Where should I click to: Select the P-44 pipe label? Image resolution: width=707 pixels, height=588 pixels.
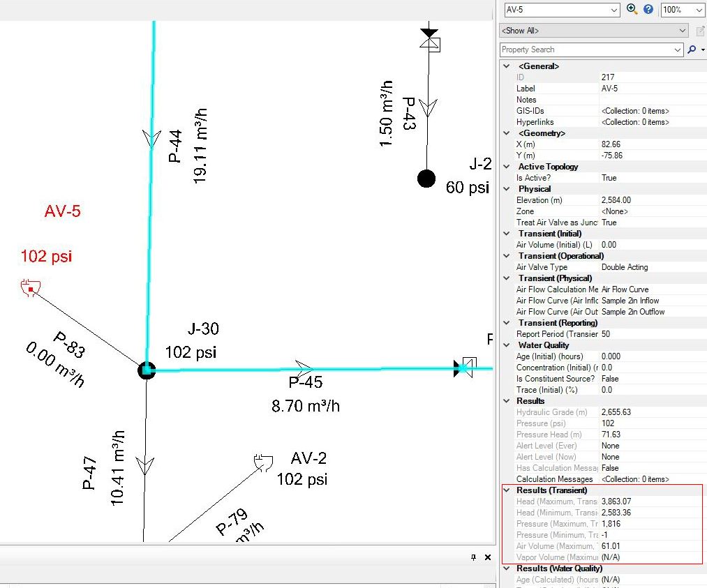click(x=175, y=146)
